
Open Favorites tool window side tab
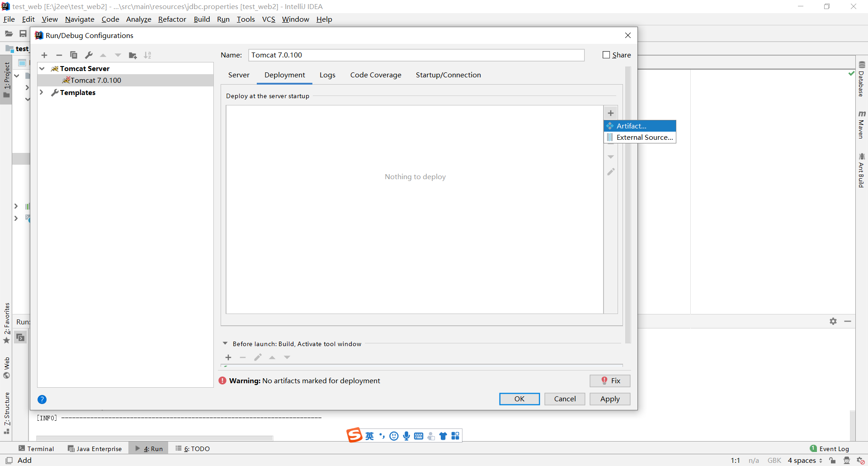click(x=6, y=323)
